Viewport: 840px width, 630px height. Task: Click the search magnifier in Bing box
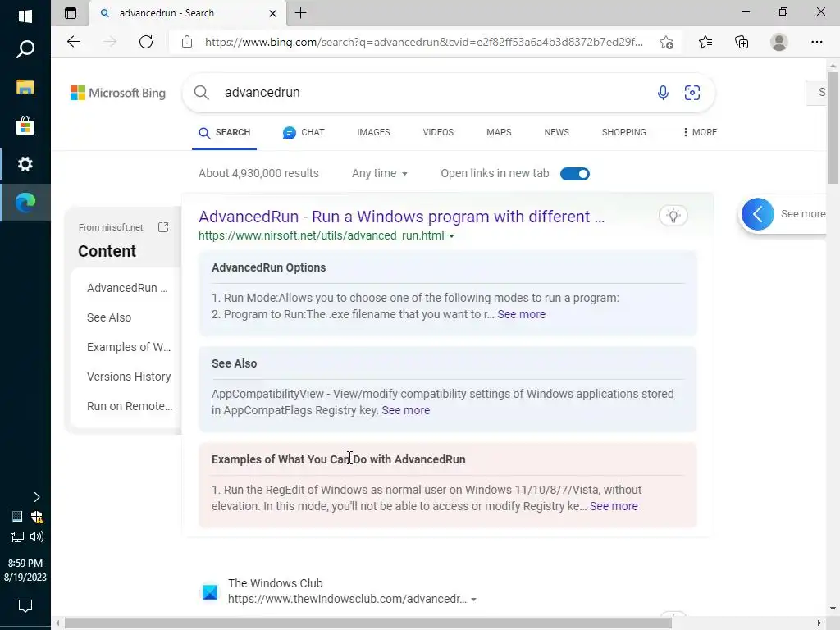tap(202, 93)
